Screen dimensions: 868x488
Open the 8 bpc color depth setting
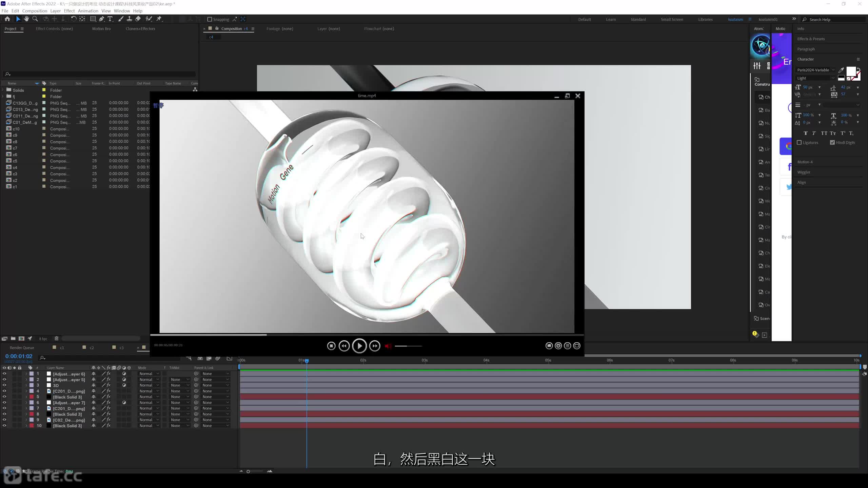pyautogui.click(x=43, y=339)
